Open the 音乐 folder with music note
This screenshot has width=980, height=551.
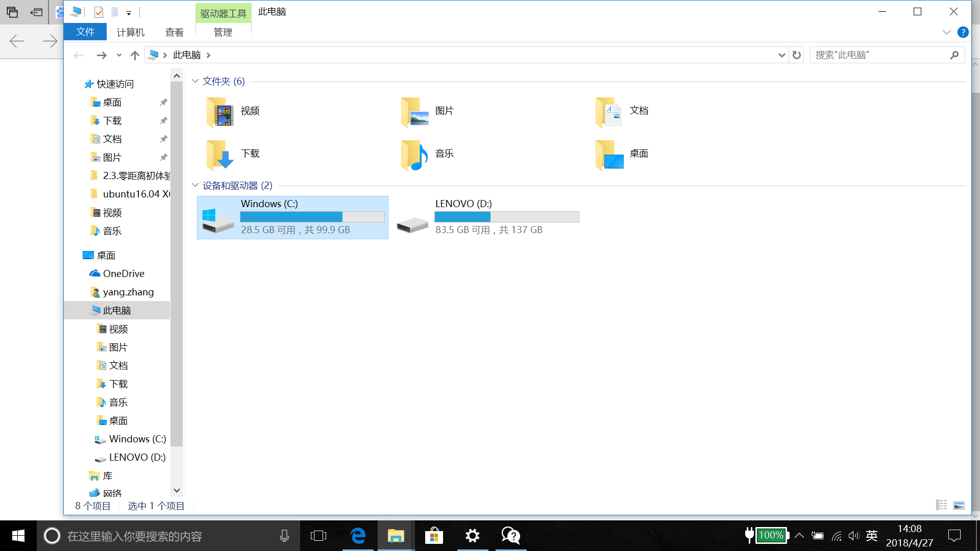point(414,155)
